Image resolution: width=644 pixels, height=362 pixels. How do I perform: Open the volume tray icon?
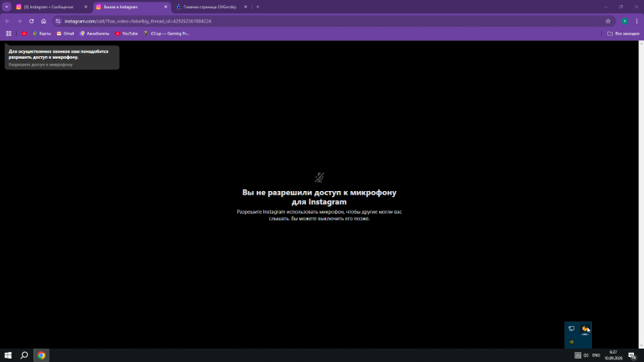point(586,355)
